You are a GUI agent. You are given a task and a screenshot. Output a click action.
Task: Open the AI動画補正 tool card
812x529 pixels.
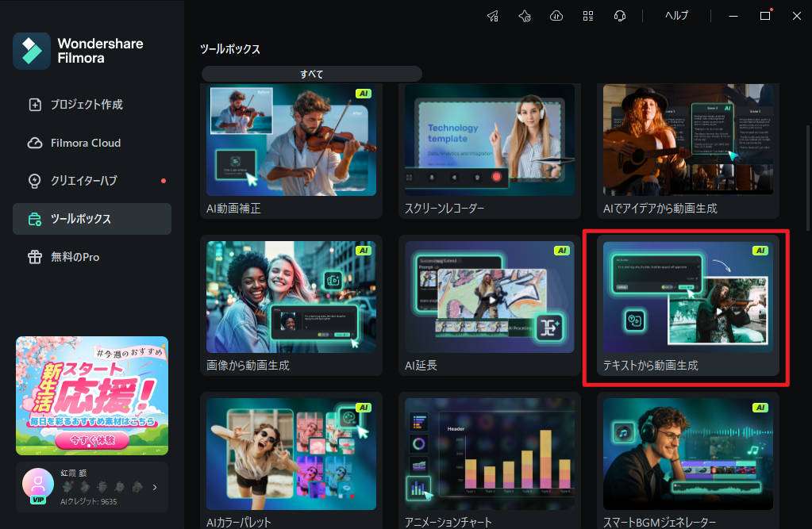tap(291, 151)
